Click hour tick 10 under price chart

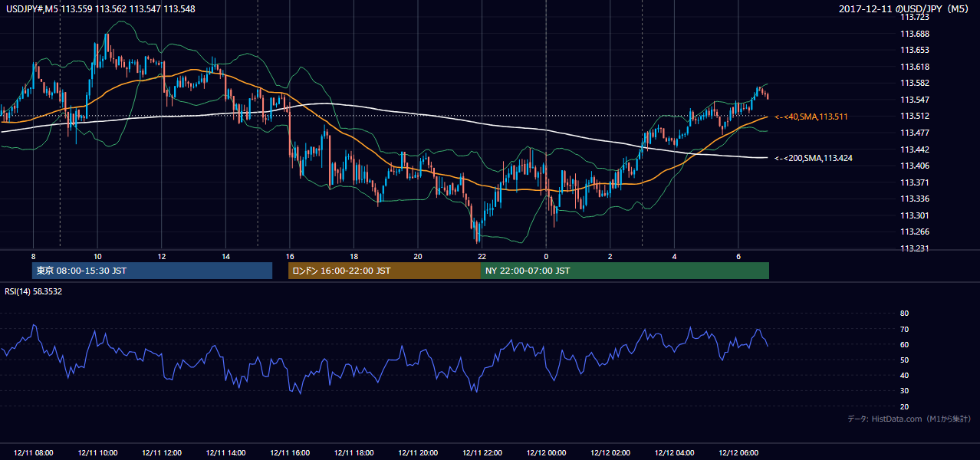click(97, 256)
